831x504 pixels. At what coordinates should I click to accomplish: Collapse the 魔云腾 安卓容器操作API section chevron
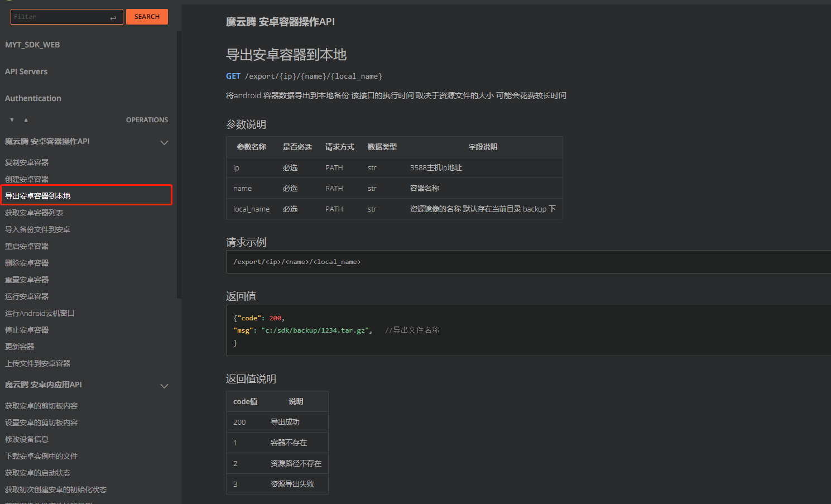[164, 142]
